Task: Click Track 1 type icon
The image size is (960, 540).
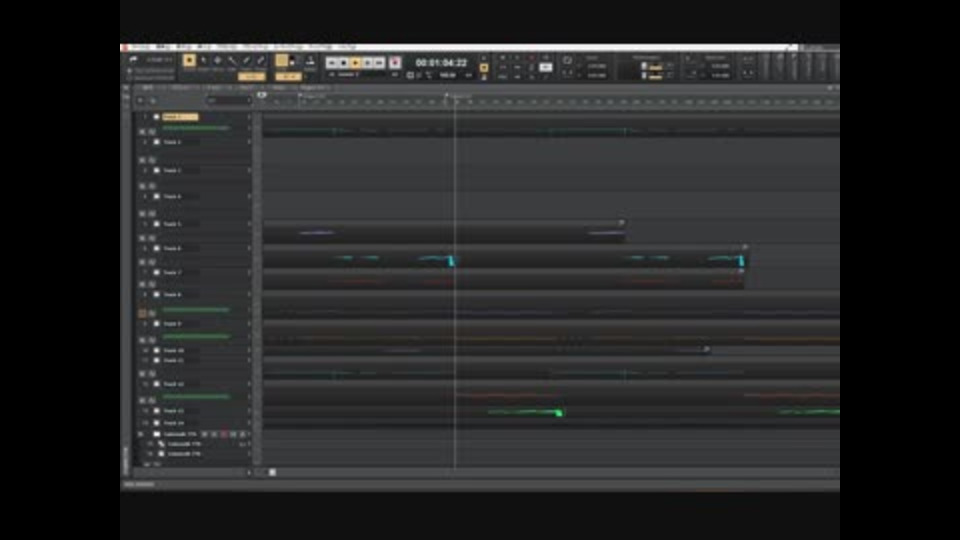Action: pos(156,116)
